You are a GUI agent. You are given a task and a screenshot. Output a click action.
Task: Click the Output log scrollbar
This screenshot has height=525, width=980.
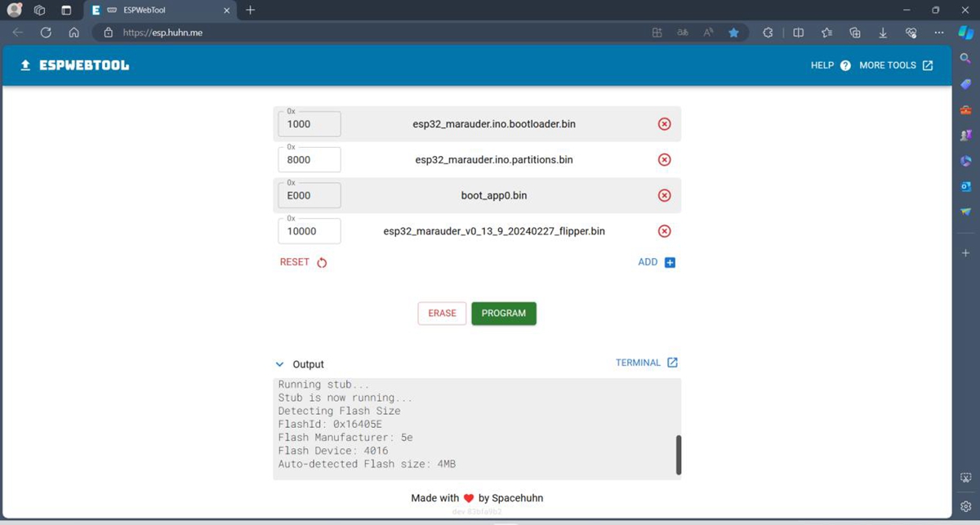click(x=678, y=454)
